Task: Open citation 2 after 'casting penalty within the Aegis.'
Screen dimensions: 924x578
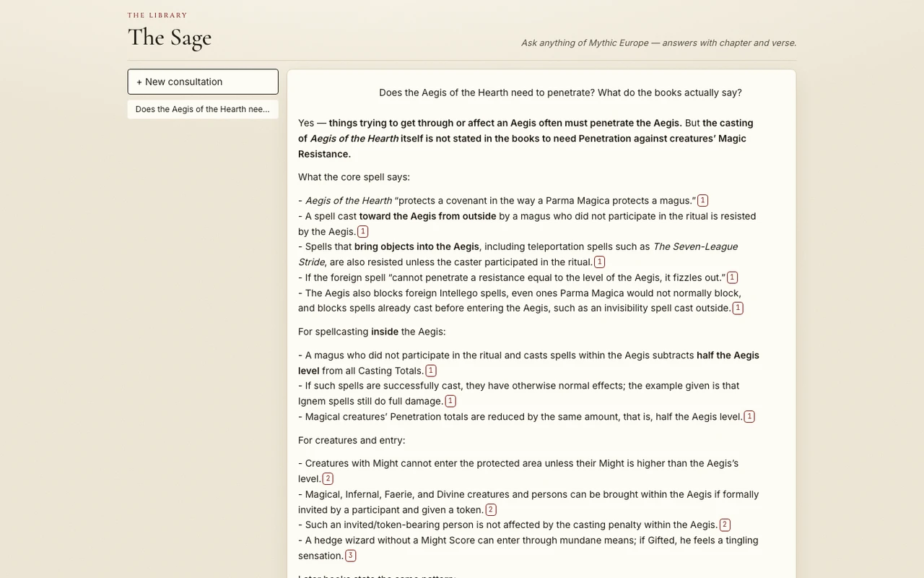Action: 725,525
